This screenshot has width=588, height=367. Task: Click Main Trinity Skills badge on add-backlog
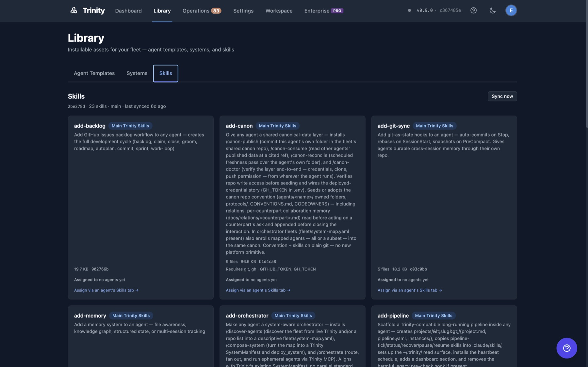[x=130, y=126]
